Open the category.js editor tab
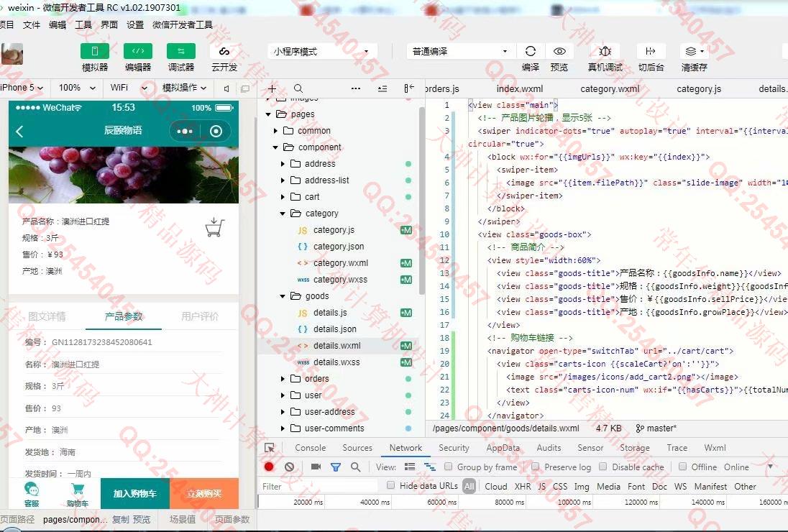This screenshot has width=788, height=532. tap(699, 89)
